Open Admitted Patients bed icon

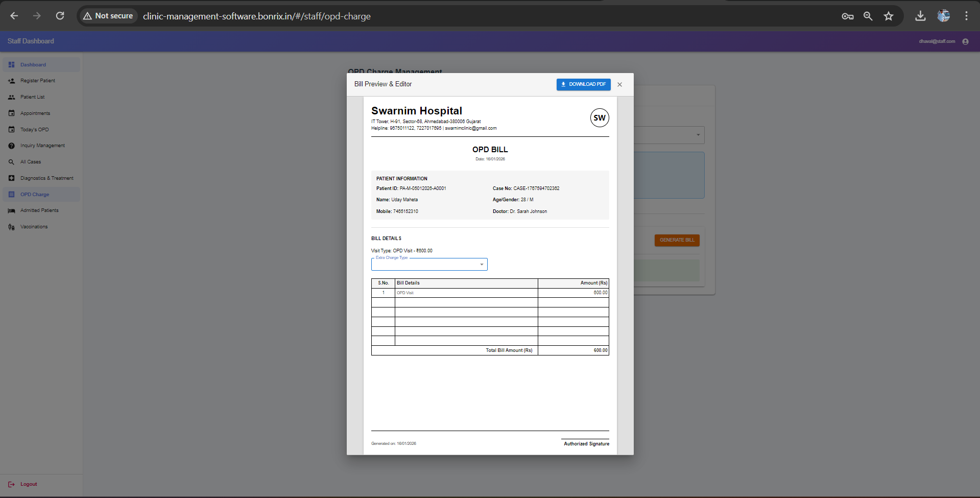11,210
